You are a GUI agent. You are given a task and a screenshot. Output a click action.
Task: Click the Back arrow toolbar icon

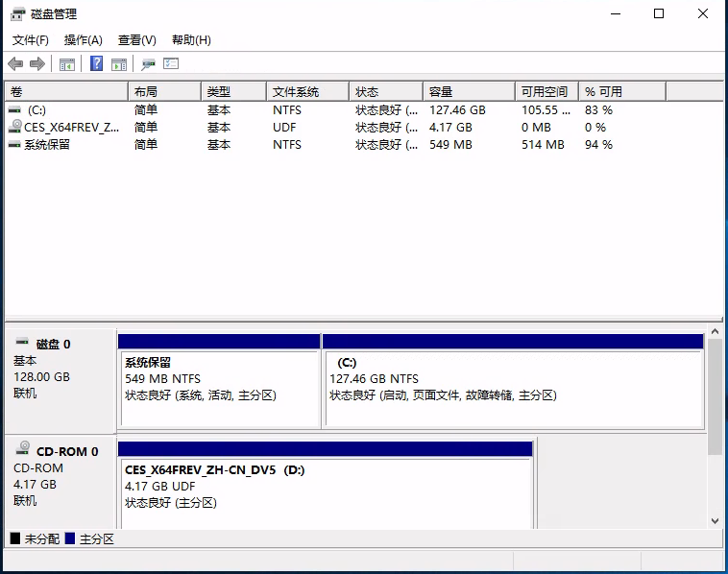[15, 64]
